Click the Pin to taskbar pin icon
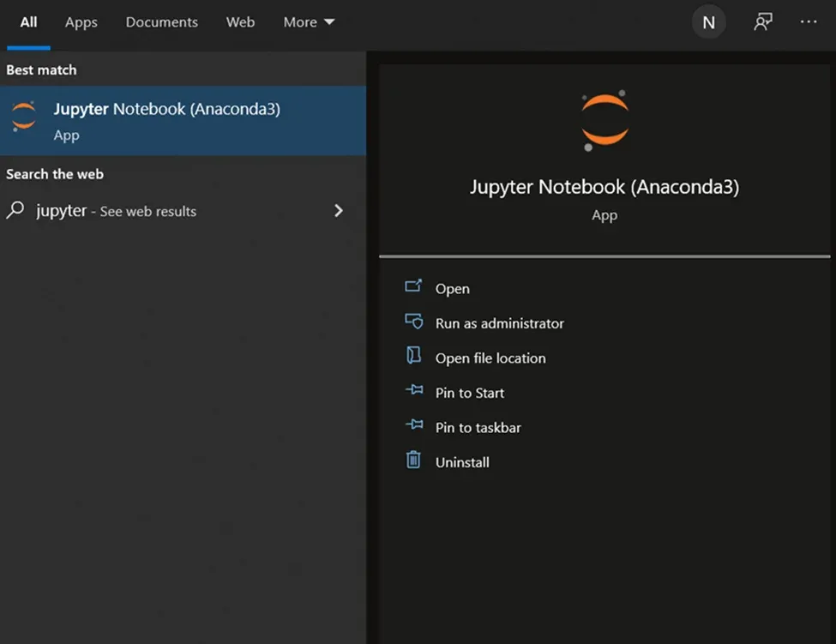Image resolution: width=836 pixels, height=644 pixels. [x=413, y=426]
